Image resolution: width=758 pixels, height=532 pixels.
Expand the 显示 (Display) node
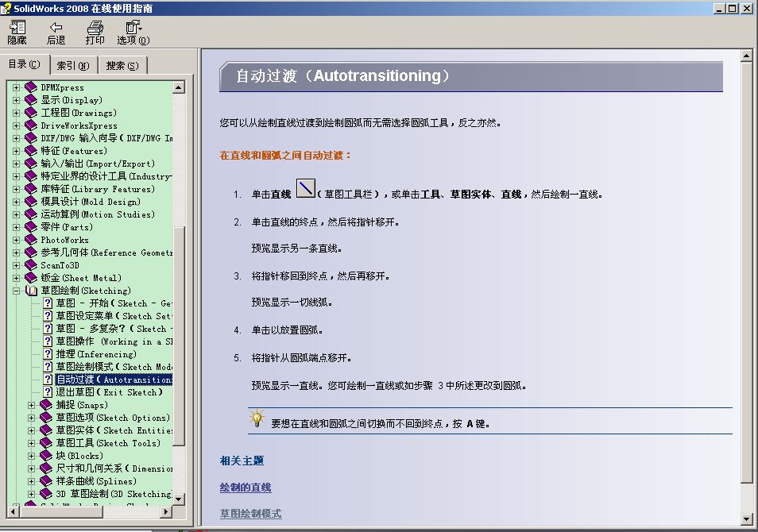tap(17, 100)
